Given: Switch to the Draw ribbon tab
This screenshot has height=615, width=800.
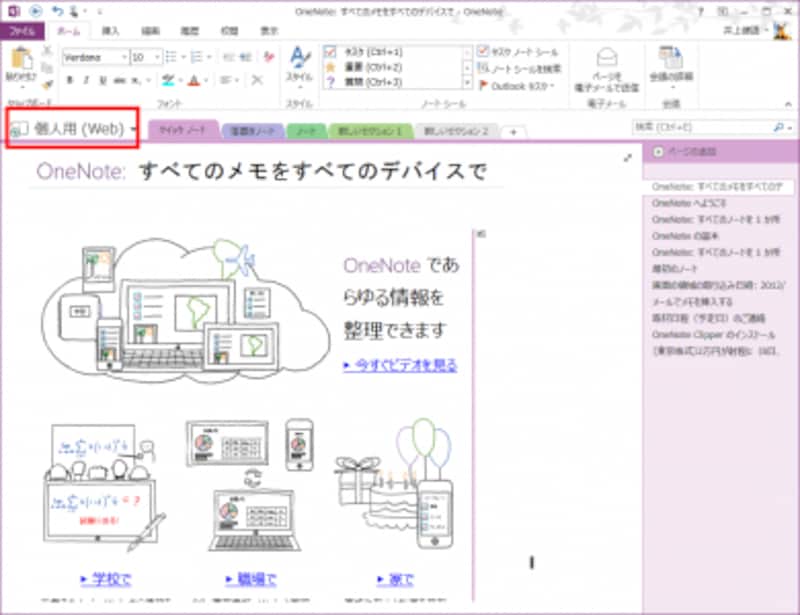Looking at the screenshot, I should [151, 31].
